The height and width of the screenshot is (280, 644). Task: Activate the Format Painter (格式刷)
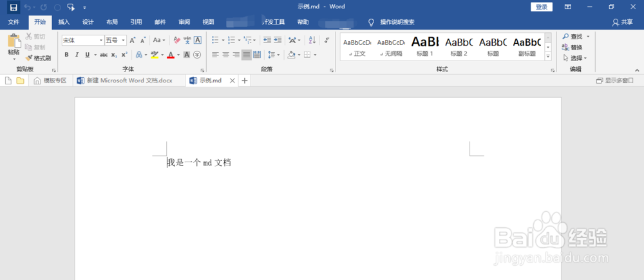38,59
